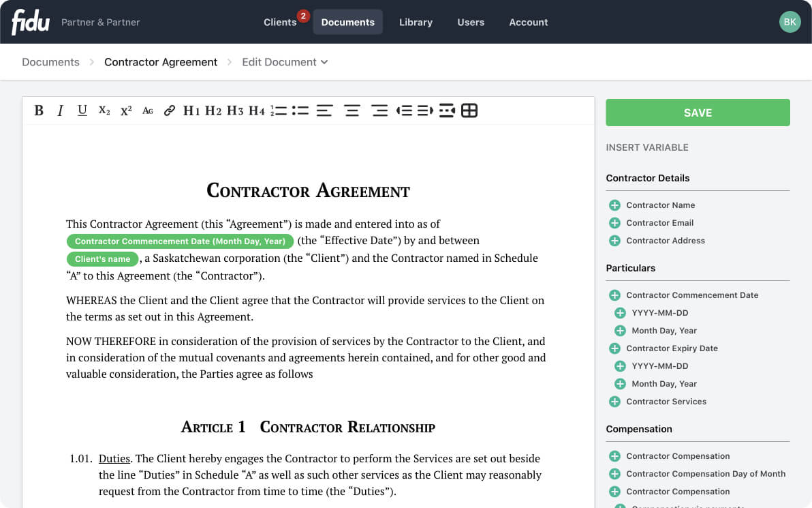This screenshot has width=812, height=508.
Task: Click the SAVE button
Action: tap(698, 112)
